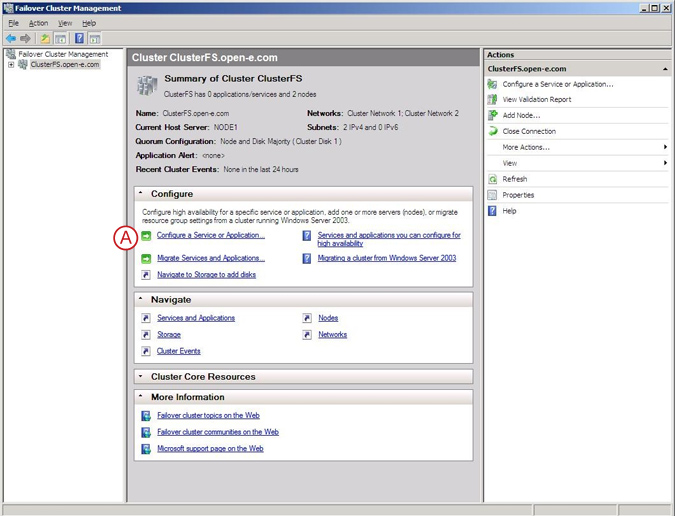Viewport: 675px width, 516px height.
Task: Click Migrate Services and Applications link
Action: click(211, 258)
